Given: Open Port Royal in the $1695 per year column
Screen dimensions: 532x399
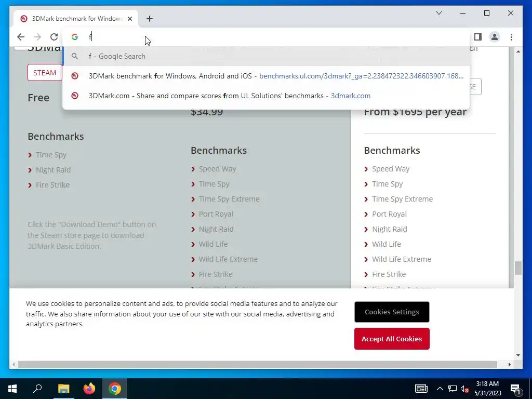Looking at the screenshot, I should (x=389, y=214).
